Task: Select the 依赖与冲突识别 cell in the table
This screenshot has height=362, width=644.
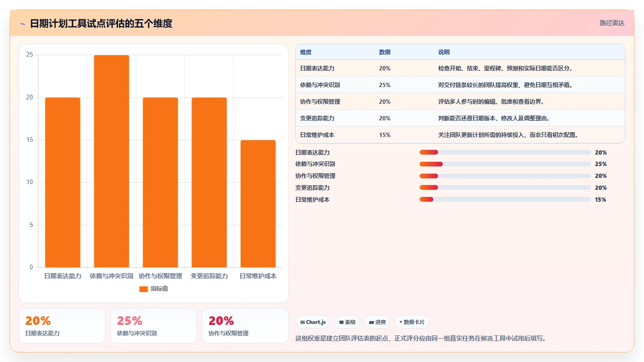Action: [x=335, y=85]
